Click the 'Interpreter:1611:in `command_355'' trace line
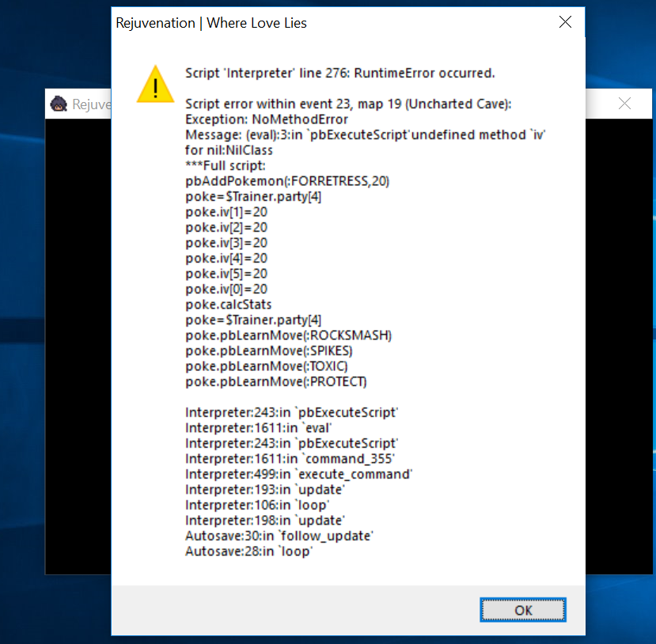 [290, 459]
